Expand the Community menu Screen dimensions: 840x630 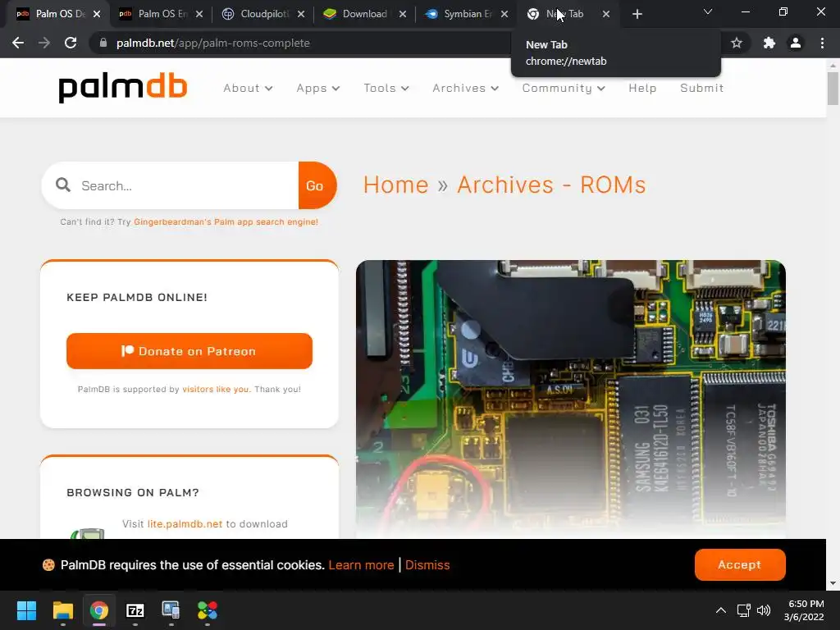564,88
